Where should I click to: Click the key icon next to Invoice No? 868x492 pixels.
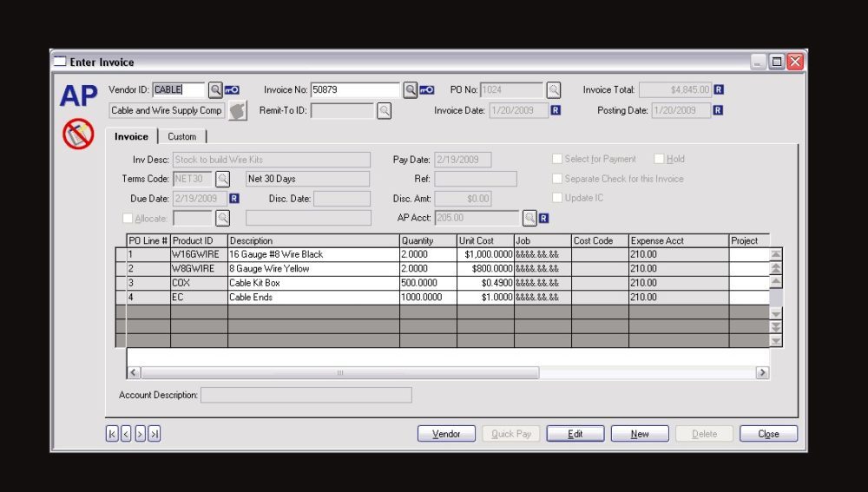tap(426, 89)
